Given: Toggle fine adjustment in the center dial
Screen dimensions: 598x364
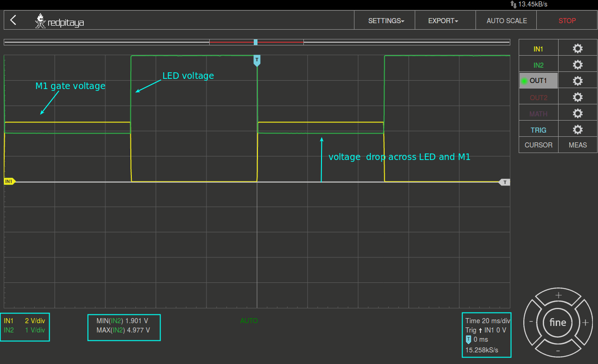Looking at the screenshot, I should pos(558,322).
